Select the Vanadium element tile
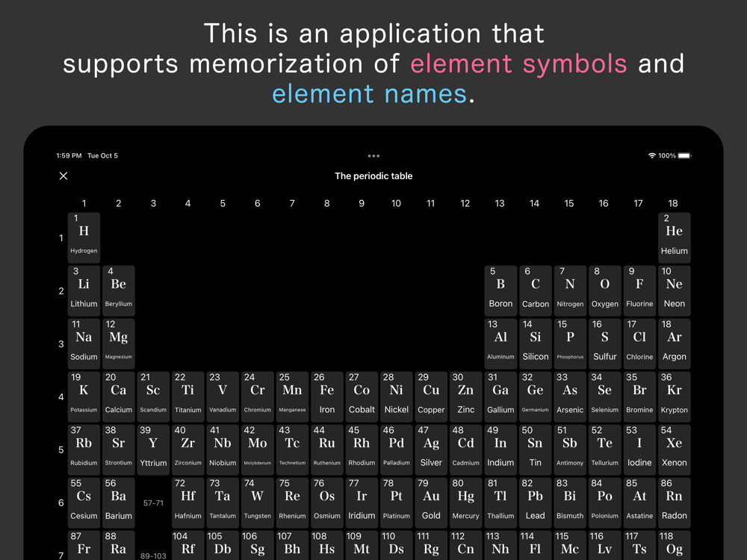The image size is (747, 560). (x=223, y=397)
